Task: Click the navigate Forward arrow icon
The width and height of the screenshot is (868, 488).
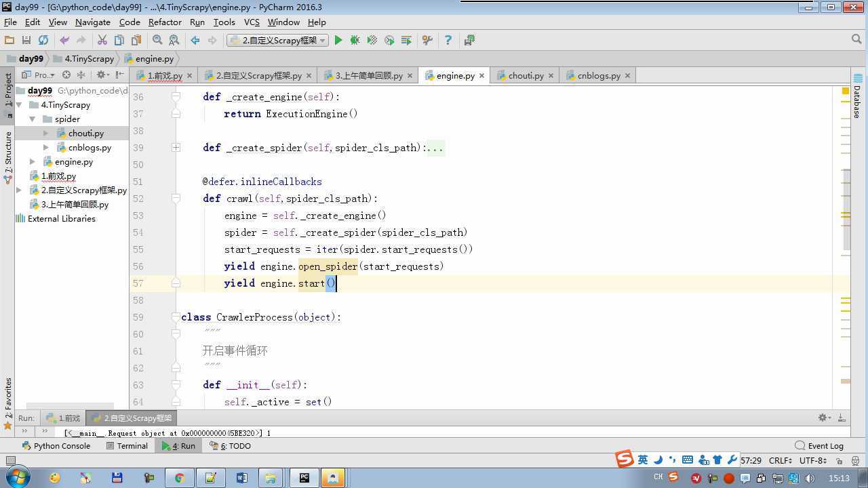Action: point(212,41)
